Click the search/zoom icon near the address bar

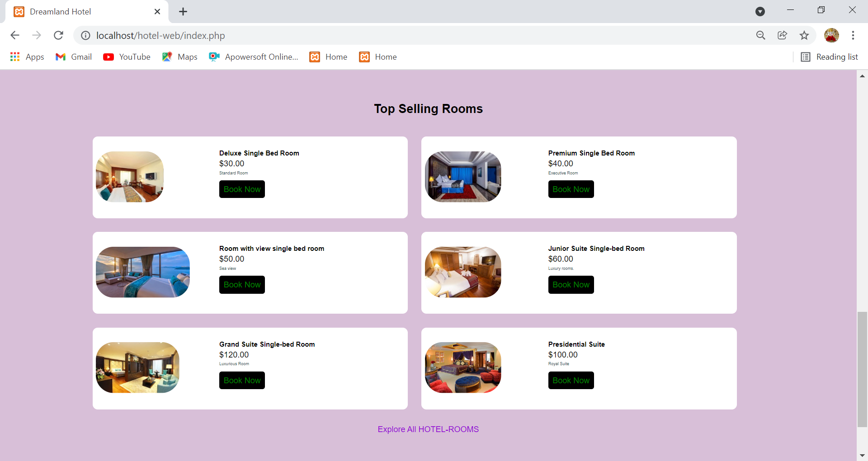pyautogui.click(x=761, y=35)
